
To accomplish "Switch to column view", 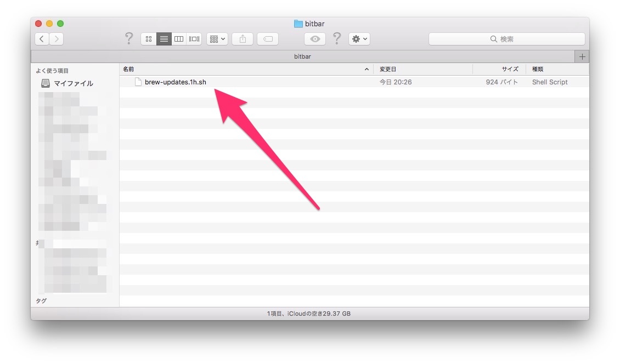I will [179, 39].
